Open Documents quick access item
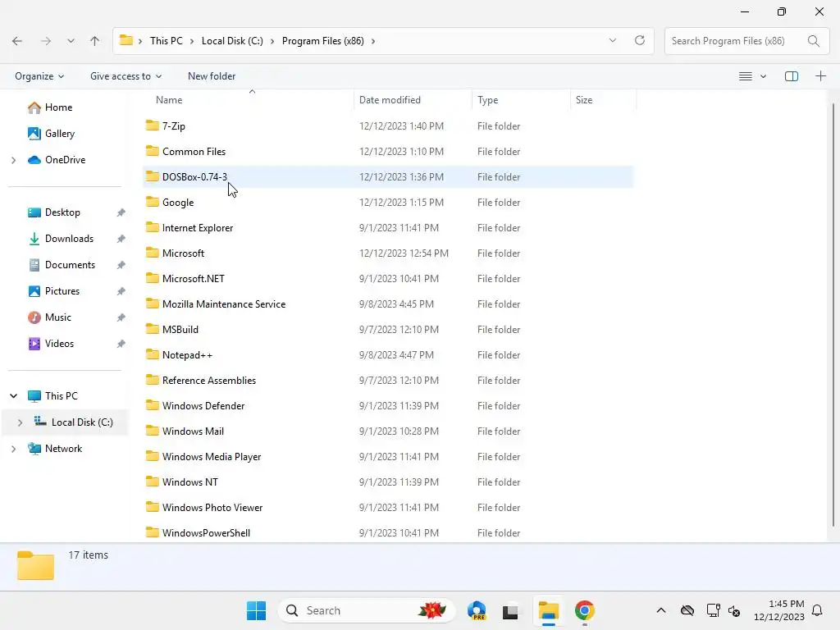 (62, 265)
